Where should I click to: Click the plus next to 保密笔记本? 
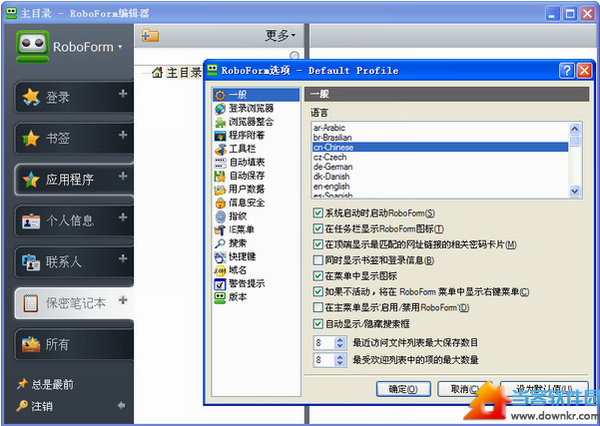point(123,300)
